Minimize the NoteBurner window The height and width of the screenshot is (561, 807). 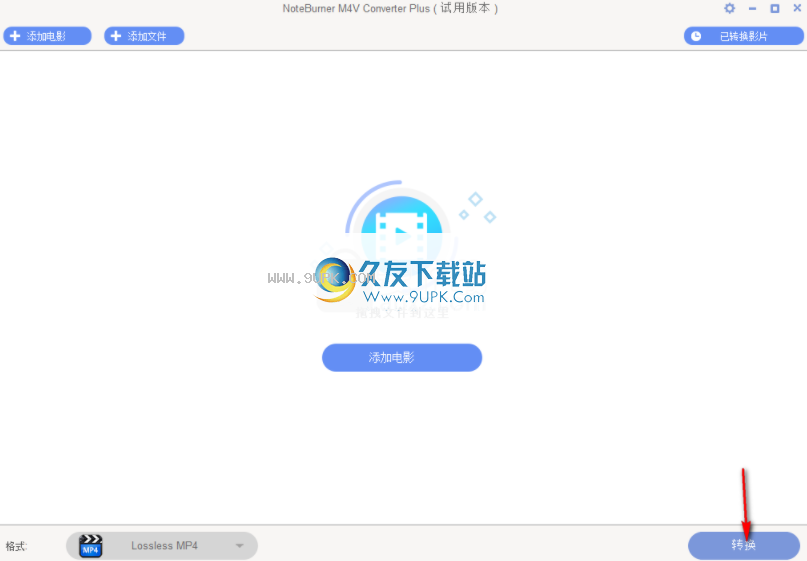(752, 8)
